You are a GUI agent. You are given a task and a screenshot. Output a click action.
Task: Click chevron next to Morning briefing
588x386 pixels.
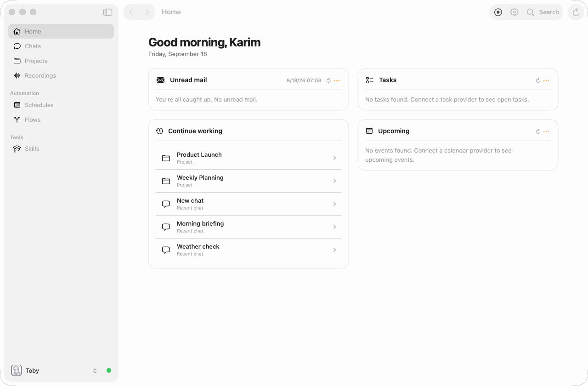334,227
